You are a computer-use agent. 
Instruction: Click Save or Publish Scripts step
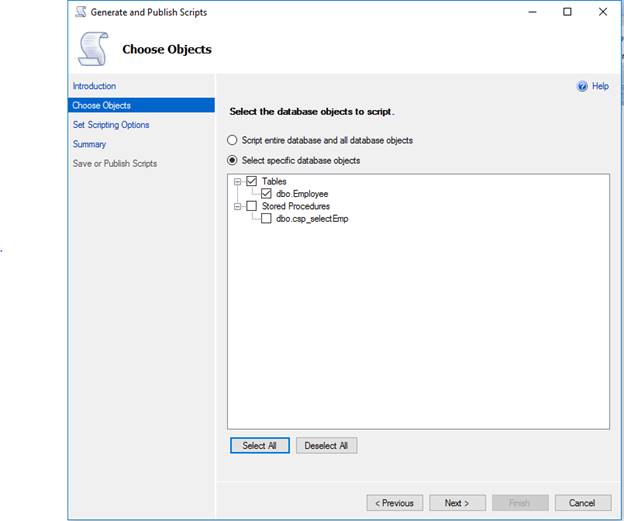[x=115, y=164]
